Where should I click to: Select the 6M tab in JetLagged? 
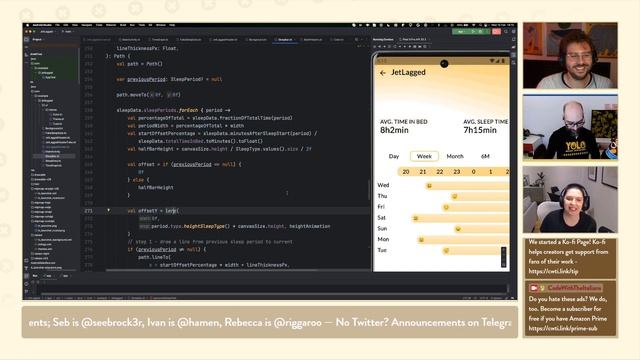[x=485, y=156]
